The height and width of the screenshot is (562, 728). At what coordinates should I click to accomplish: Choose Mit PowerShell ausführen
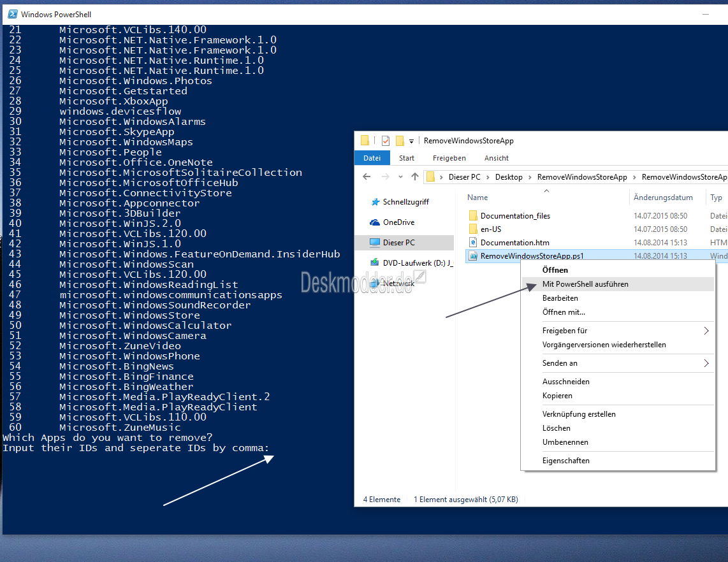click(618, 284)
